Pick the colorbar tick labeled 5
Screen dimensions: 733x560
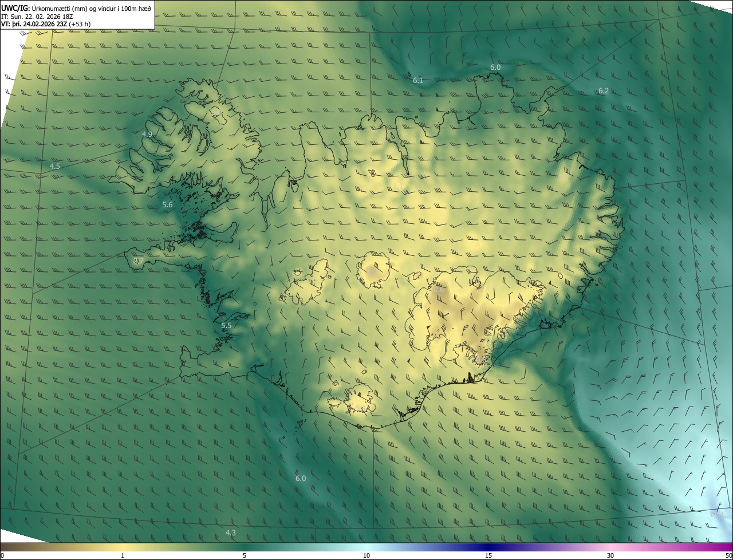[245, 555]
